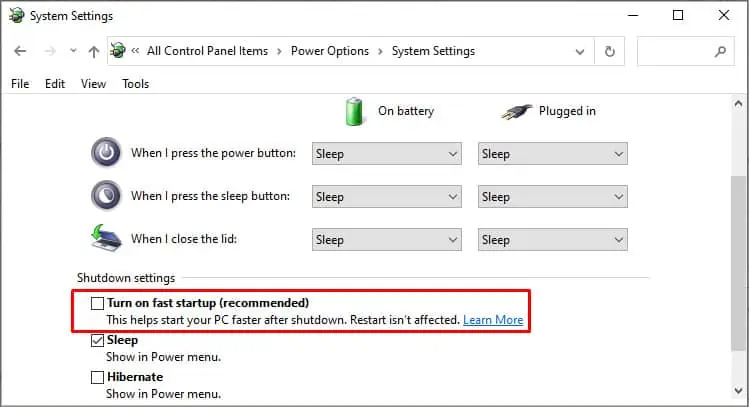This screenshot has width=749, height=407.
Task: Open sleep button Plugged in dropdown
Action: click(x=553, y=197)
